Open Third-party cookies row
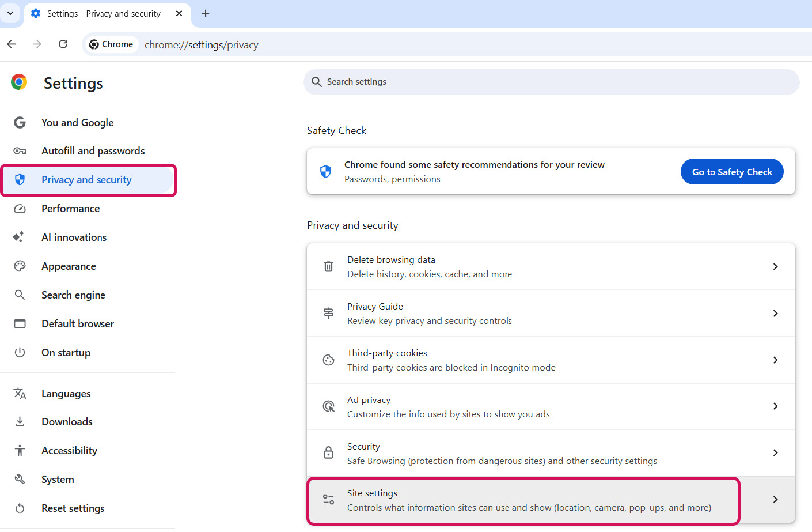 pyautogui.click(x=551, y=360)
